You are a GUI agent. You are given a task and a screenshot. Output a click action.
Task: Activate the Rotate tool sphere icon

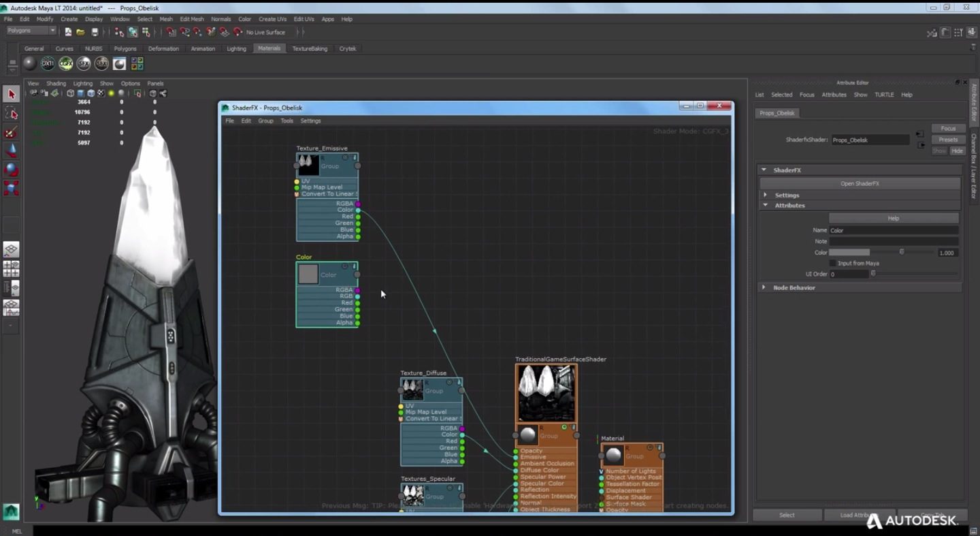click(x=11, y=170)
